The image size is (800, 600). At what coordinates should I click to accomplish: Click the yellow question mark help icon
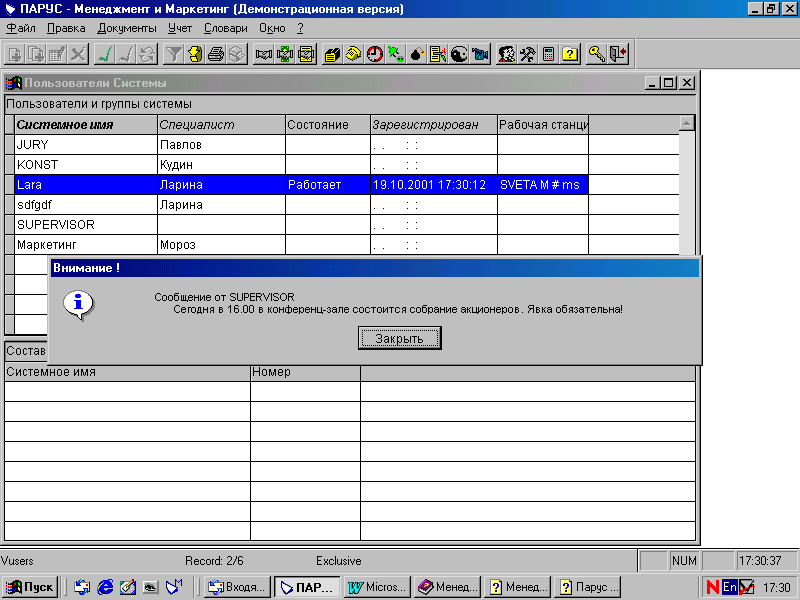(570, 54)
